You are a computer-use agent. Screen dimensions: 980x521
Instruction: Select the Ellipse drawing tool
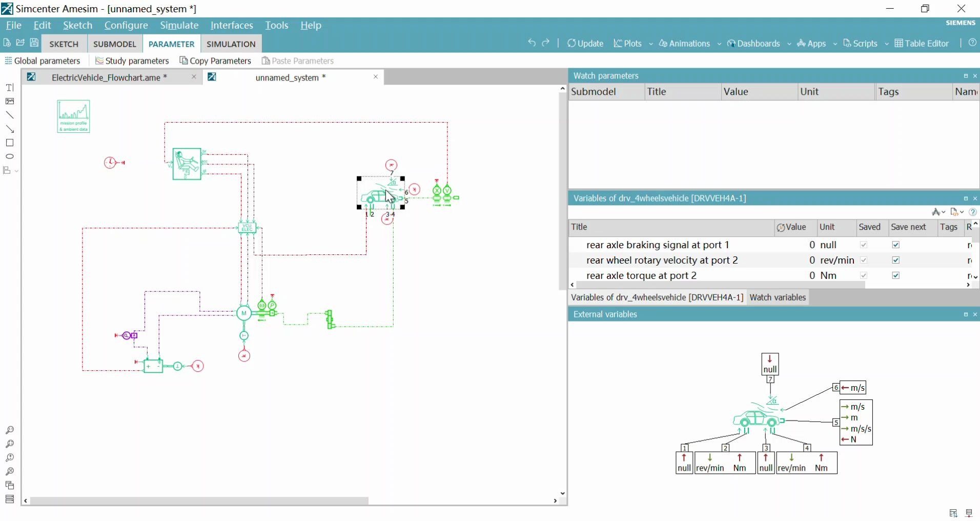[10, 156]
